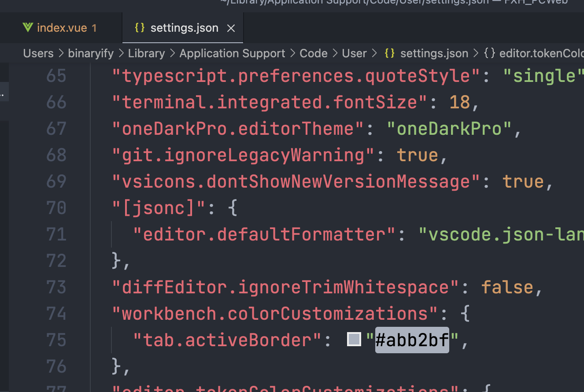Screen dimensions: 584x392
Task: Activate the settings.json tab
Action: coord(184,27)
